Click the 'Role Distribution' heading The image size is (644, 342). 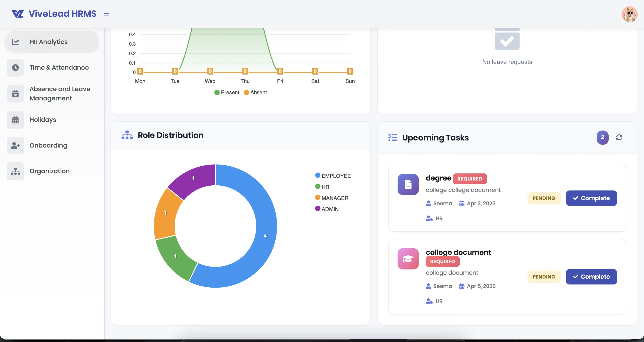pyautogui.click(x=170, y=135)
